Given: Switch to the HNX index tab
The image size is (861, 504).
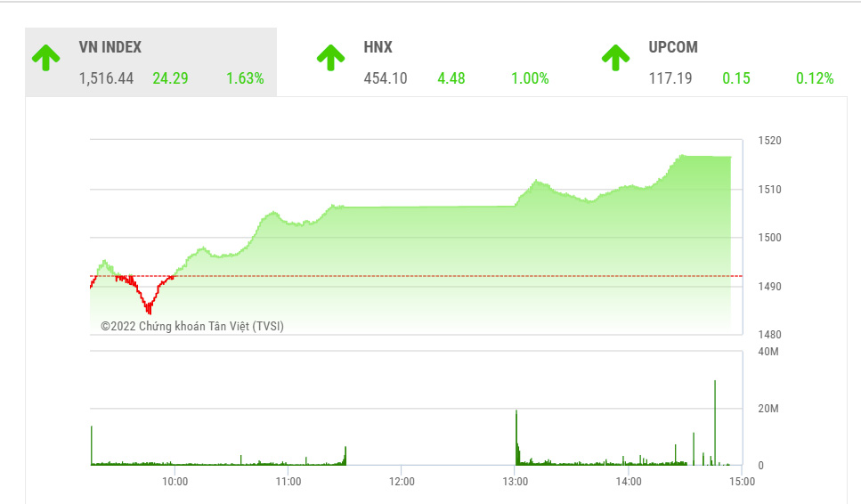Looking at the screenshot, I should 378,47.
